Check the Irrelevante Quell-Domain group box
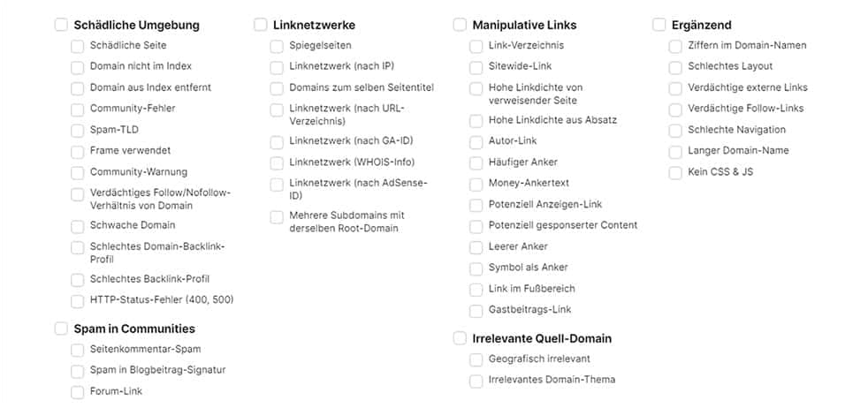868x408 pixels. 460,338
